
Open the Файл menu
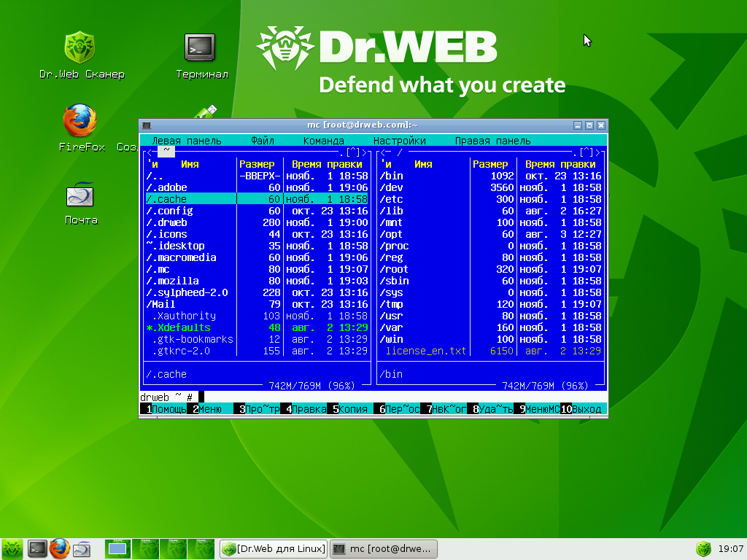263,141
